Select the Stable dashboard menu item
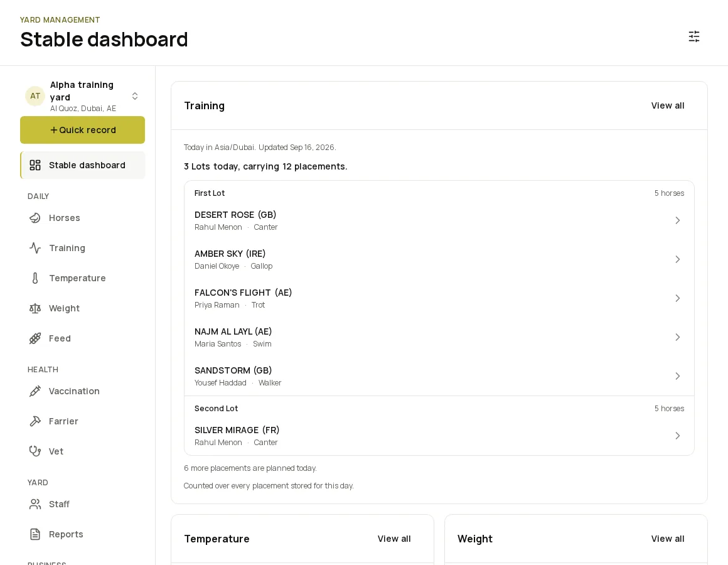 pyautogui.click(x=83, y=165)
